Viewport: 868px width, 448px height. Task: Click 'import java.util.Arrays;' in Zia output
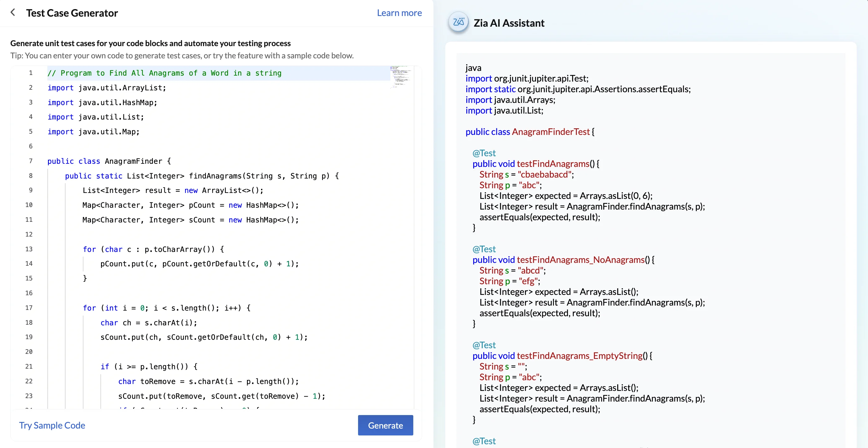click(x=510, y=100)
